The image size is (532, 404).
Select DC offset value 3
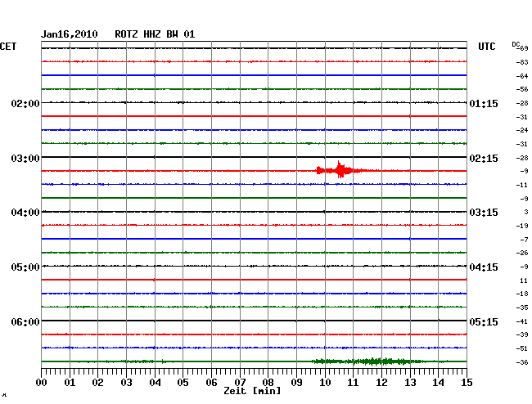click(526, 212)
